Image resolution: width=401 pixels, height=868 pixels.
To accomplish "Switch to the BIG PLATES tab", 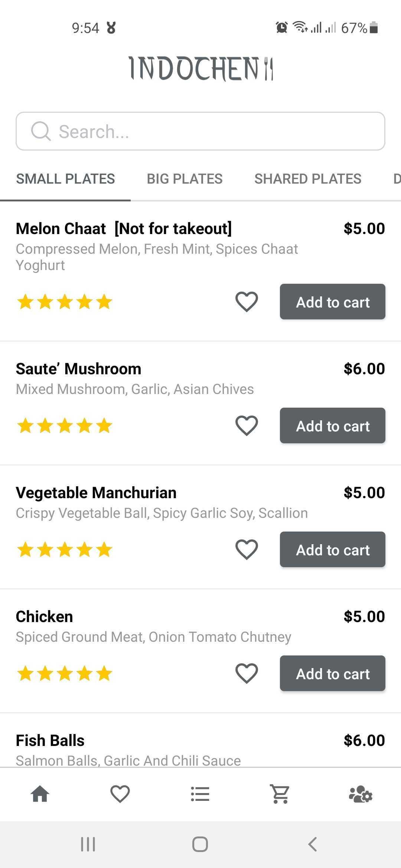I will [x=185, y=179].
